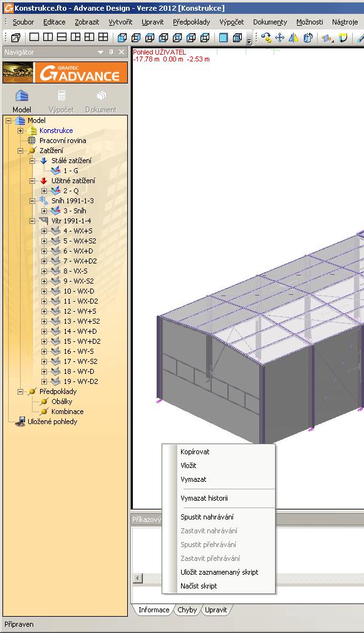Image resolution: width=364 pixels, height=633 pixels.
Task: Expand the 2 - Q load case
Action: tap(44, 191)
